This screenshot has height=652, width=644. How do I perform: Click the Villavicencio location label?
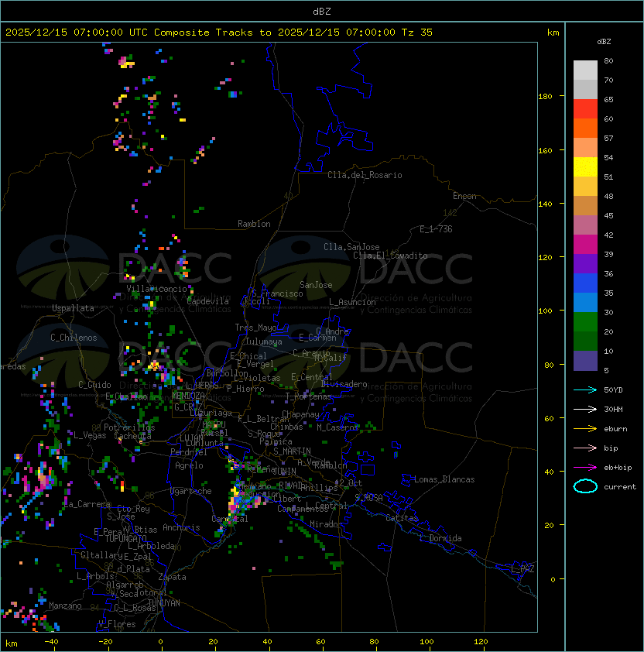(156, 289)
